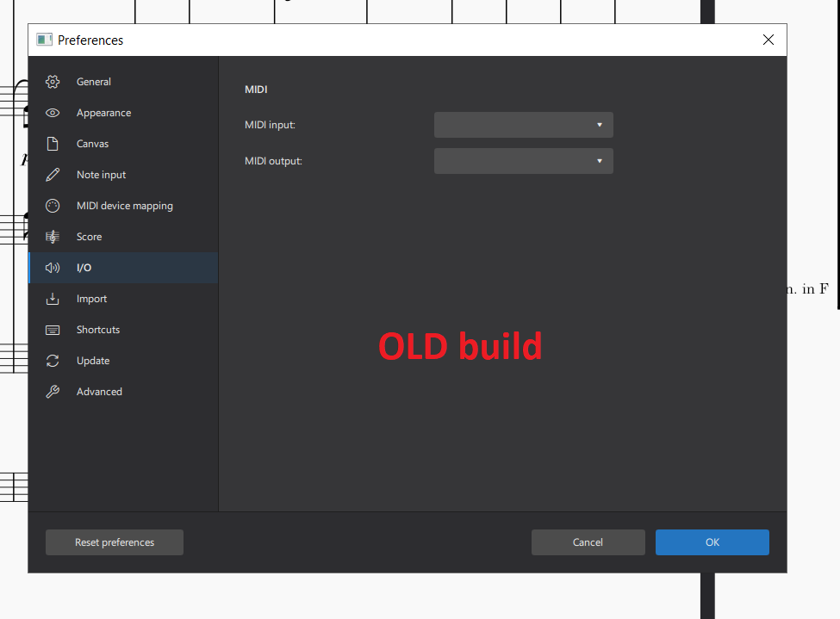Viewport: 840px width, 619px height.
Task: Click the 'MIDI' section heading
Action: click(x=256, y=90)
